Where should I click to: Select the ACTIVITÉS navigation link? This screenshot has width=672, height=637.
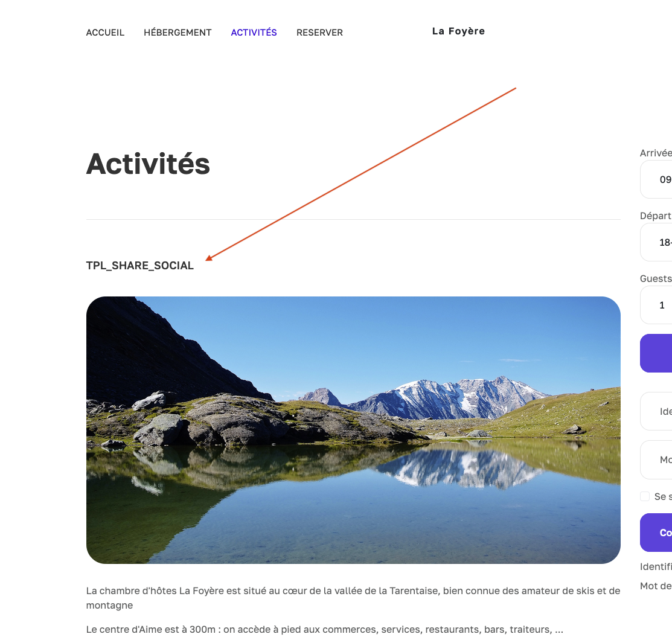click(254, 33)
